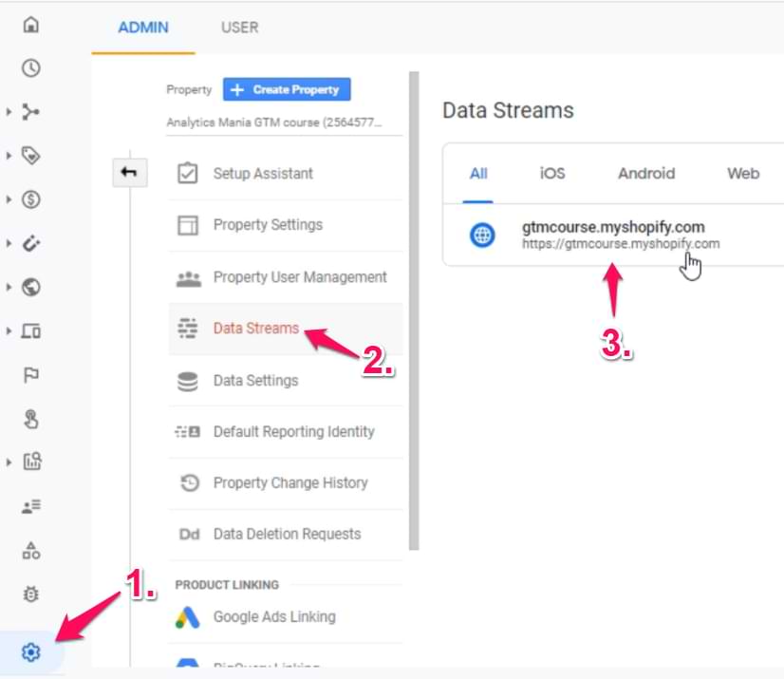Open the Google Ads Linking icon
This screenshot has width=784, height=679.
[x=187, y=617]
